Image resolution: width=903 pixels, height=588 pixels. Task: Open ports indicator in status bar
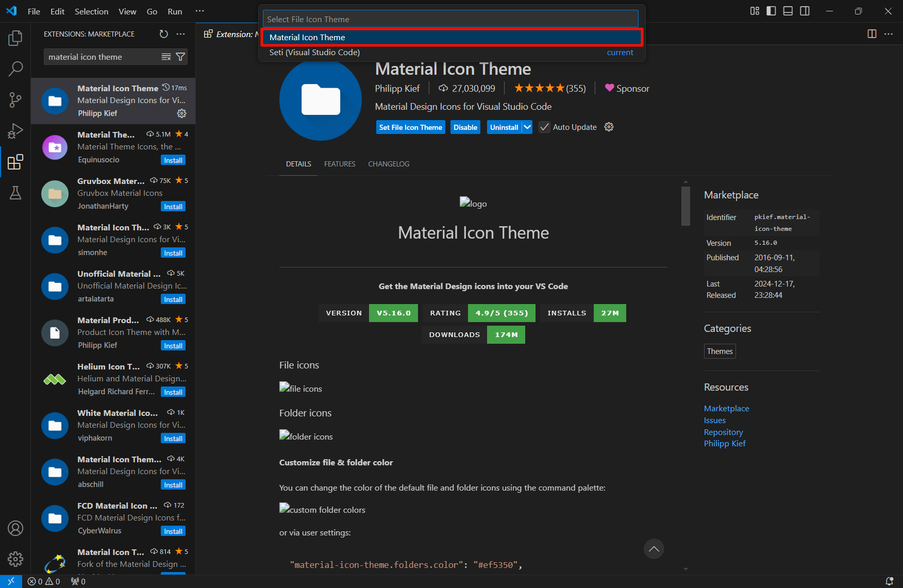78,581
